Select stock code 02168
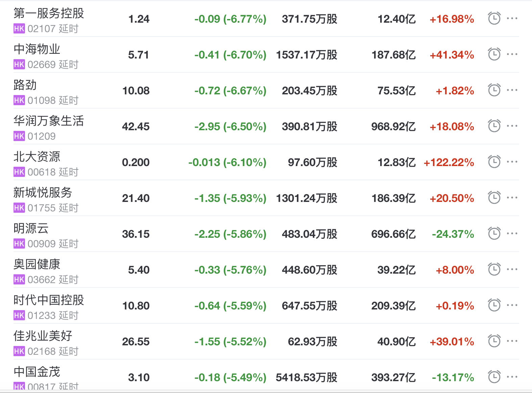The image size is (532, 393). click(42, 351)
